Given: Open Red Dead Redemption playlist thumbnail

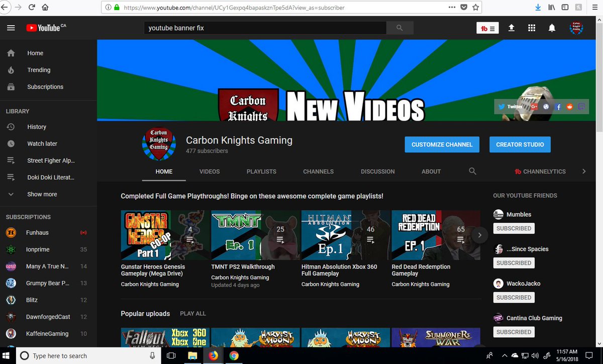Looking at the screenshot, I should 436,235.
